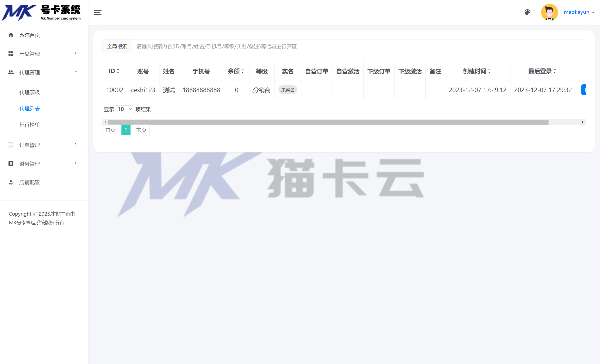The image size is (600, 364).
Task: Collapse the 代理管理 chevron arrow
Action: [76, 72]
